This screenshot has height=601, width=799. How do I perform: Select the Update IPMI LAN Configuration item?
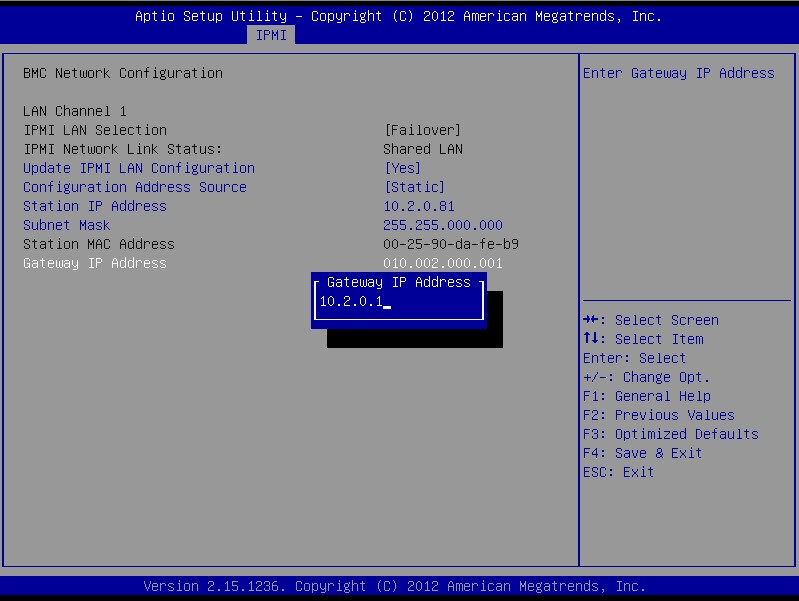(139, 168)
